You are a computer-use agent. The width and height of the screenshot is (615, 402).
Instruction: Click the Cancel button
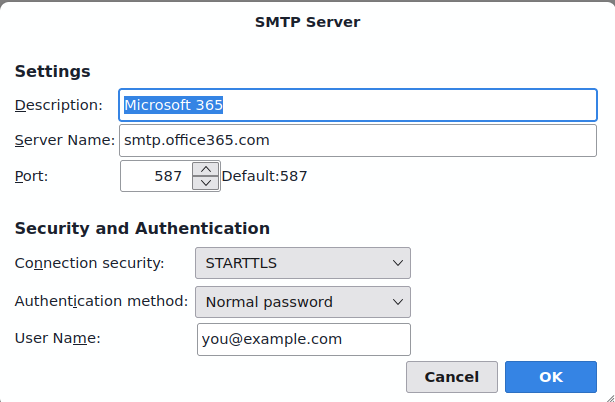(x=452, y=377)
